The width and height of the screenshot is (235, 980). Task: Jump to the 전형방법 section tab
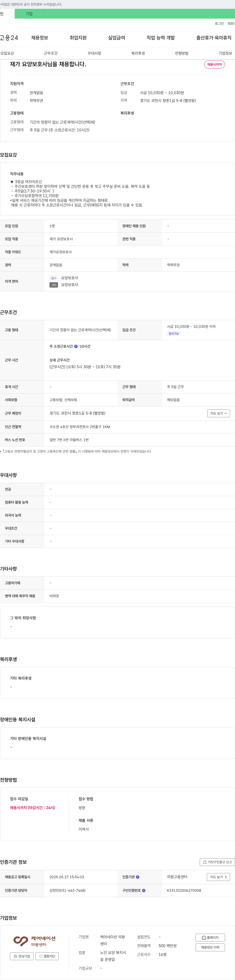181,53
